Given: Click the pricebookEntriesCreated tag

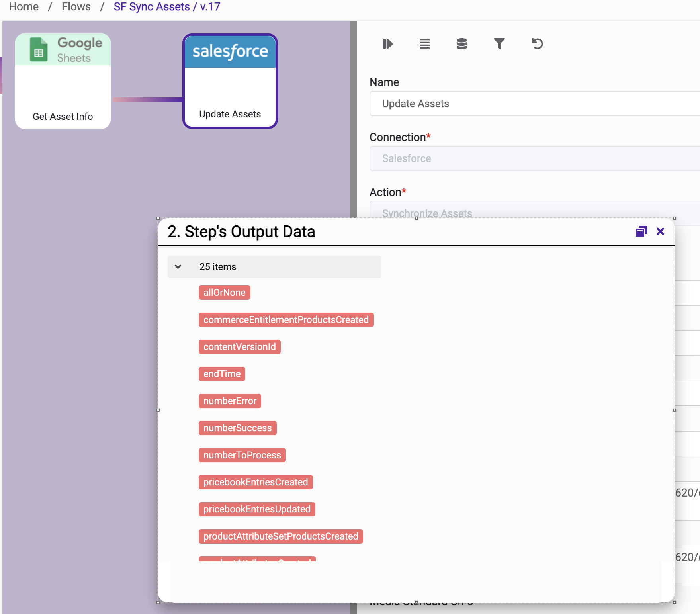Looking at the screenshot, I should click(x=256, y=482).
